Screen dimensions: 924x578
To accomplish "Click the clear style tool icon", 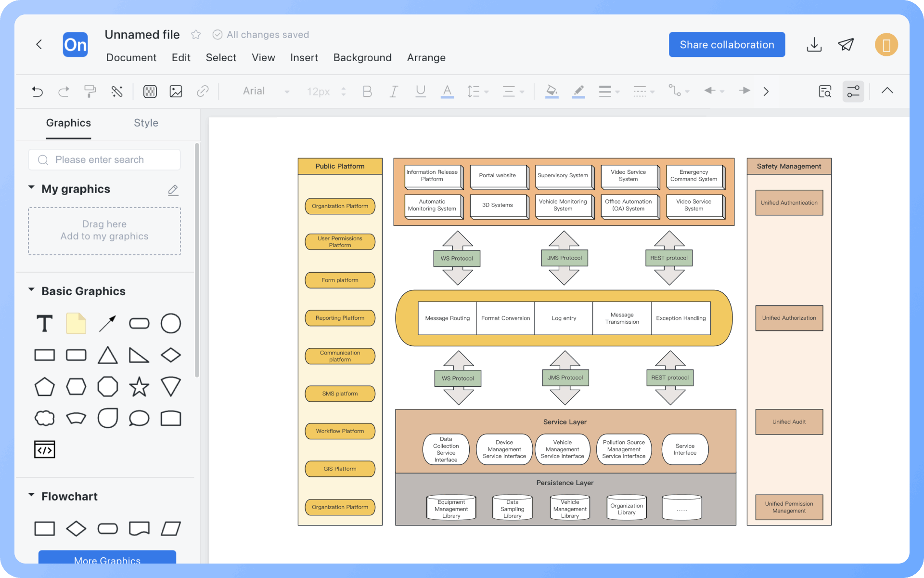I will 117,91.
